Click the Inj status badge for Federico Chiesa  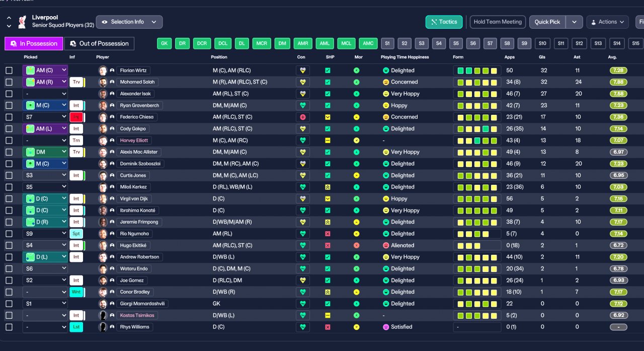click(76, 117)
